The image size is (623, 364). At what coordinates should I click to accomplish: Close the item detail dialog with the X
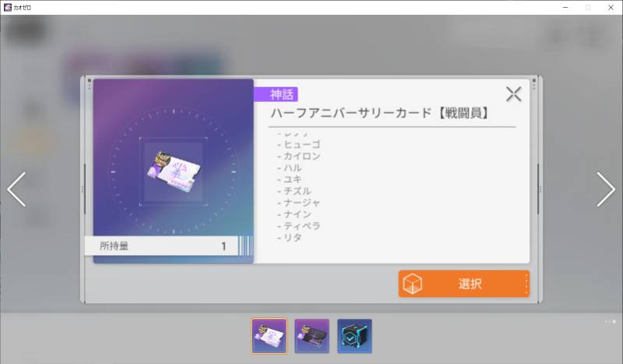pyautogui.click(x=513, y=94)
